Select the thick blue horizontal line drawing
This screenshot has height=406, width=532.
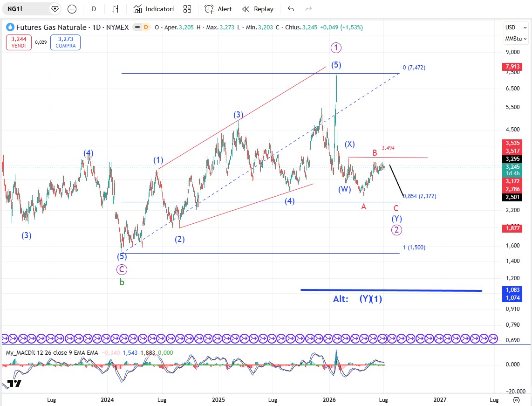pyautogui.click(x=391, y=290)
